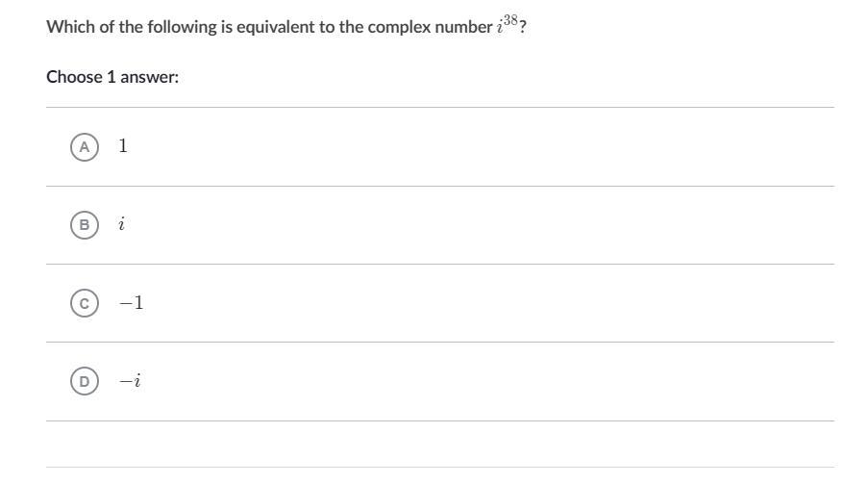Select radio button A
This screenshot has width=868, height=484.
coord(85,147)
